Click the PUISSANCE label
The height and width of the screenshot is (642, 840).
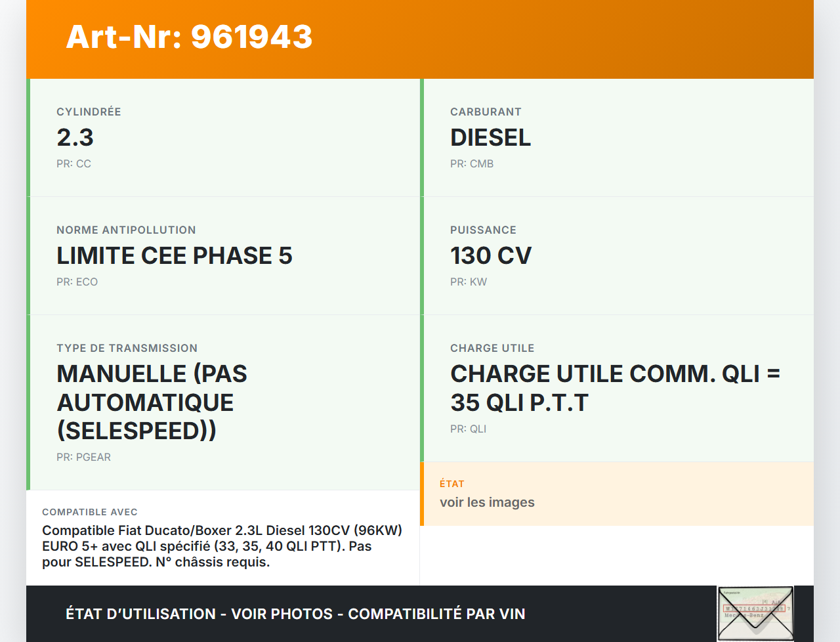point(483,230)
